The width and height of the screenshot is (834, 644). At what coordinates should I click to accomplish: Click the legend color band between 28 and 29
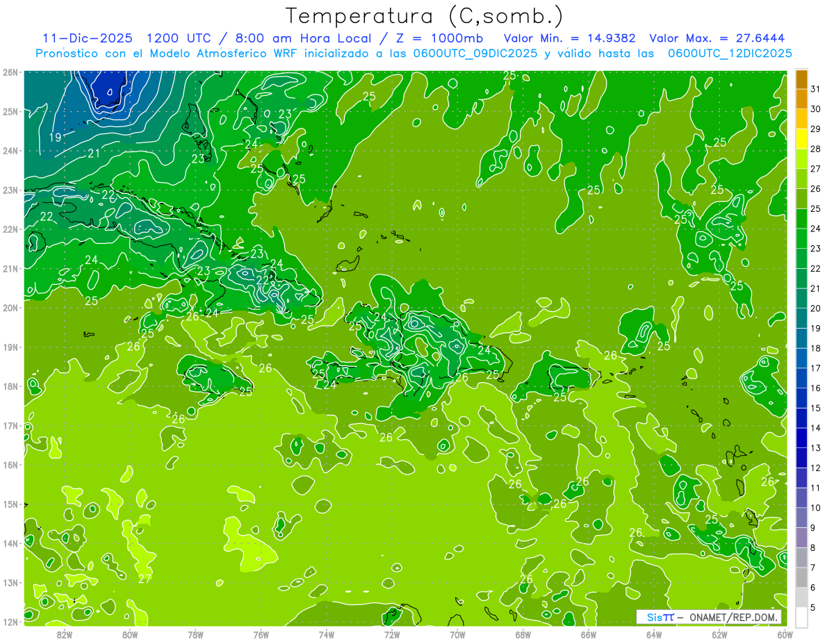tap(801, 139)
